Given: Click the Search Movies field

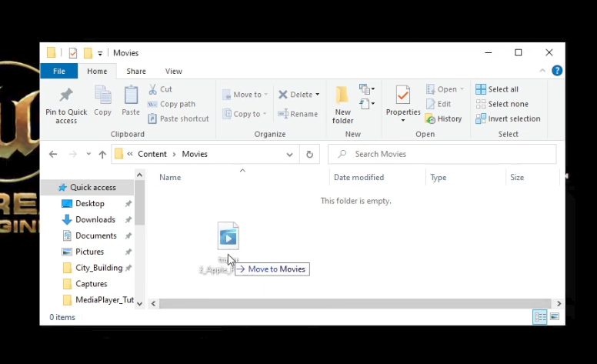Looking at the screenshot, I should coord(442,154).
